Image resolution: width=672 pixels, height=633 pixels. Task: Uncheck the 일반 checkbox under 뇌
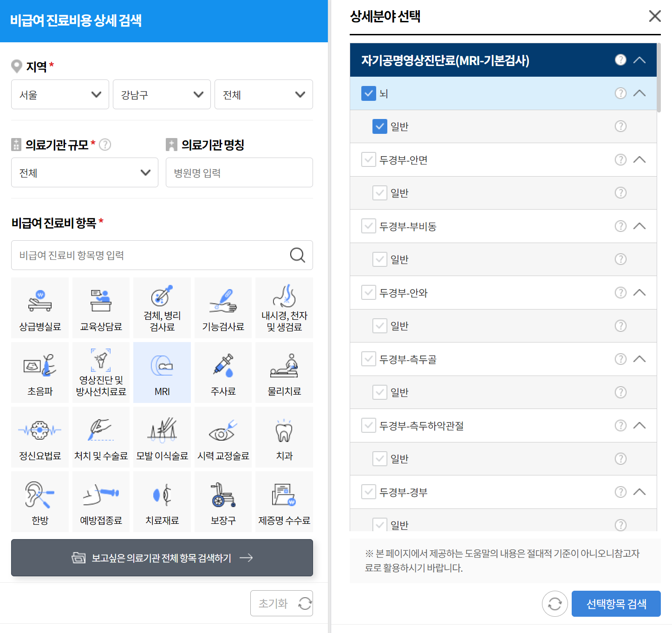pyautogui.click(x=379, y=126)
